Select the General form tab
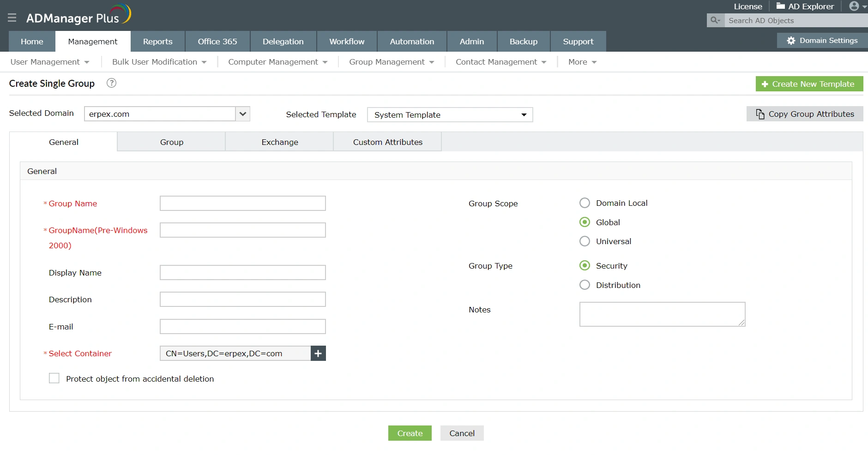Screen dimensions: 868x455 tap(64, 142)
